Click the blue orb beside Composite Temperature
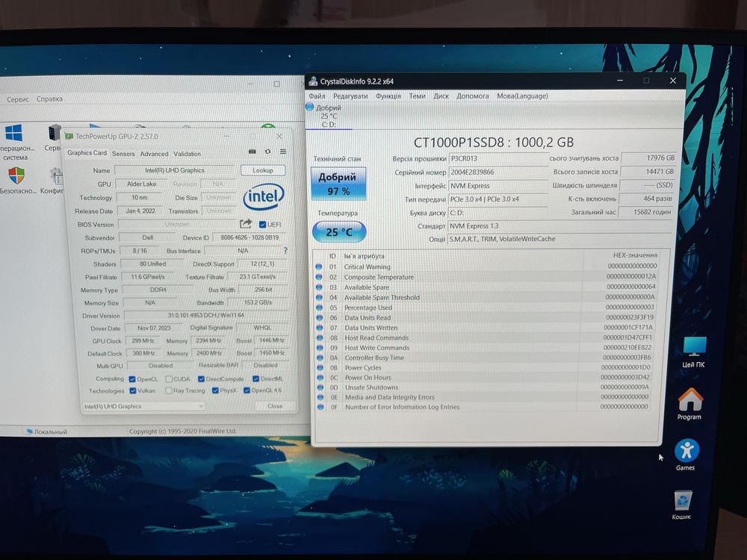Image resolution: width=747 pixels, height=560 pixels. tap(319, 277)
